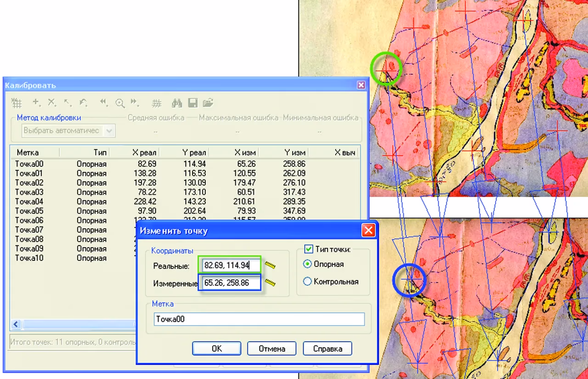Viewport: 588px width, 379px height.
Task: Click the 'Отмена' button
Action: pos(272,349)
